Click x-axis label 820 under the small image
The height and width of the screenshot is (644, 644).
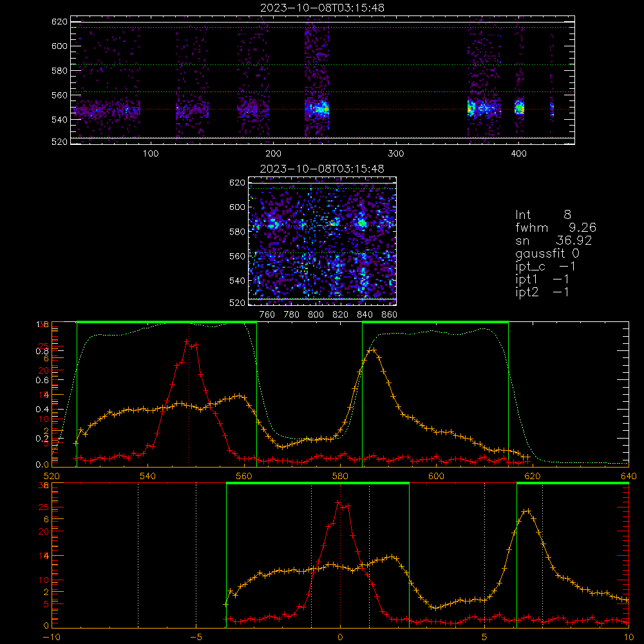point(341,315)
